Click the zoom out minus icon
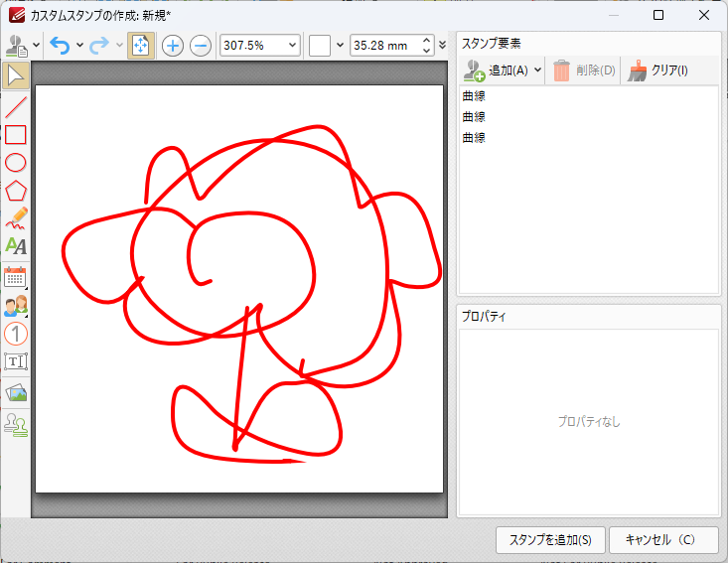Viewport: 728px width, 563px height. pos(201,46)
